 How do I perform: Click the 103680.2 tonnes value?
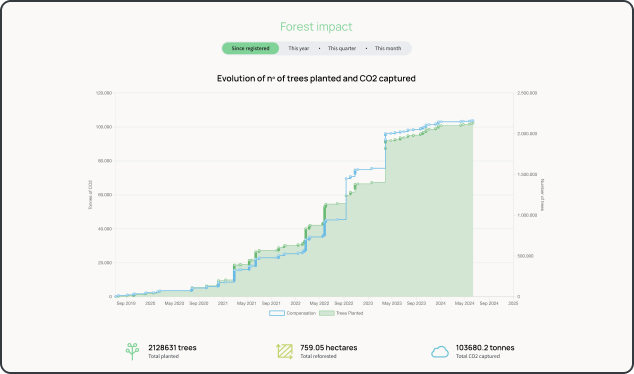coord(485,348)
